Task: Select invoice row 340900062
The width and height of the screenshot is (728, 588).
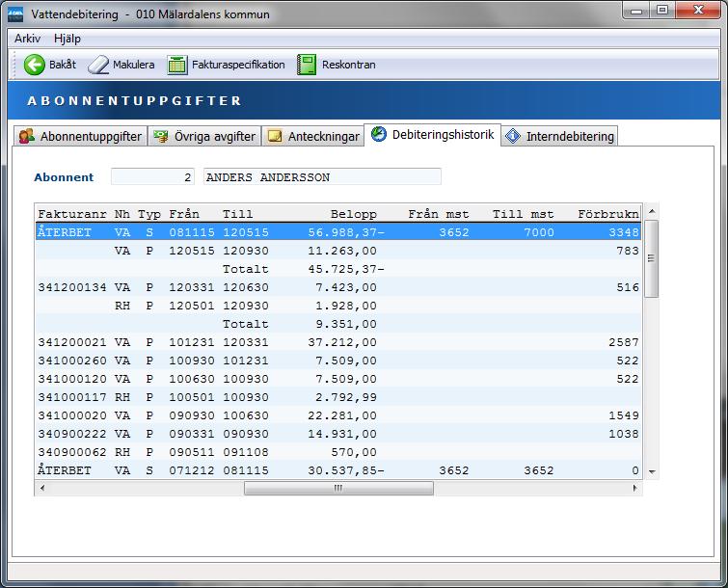Action: click(x=338, y=452)
